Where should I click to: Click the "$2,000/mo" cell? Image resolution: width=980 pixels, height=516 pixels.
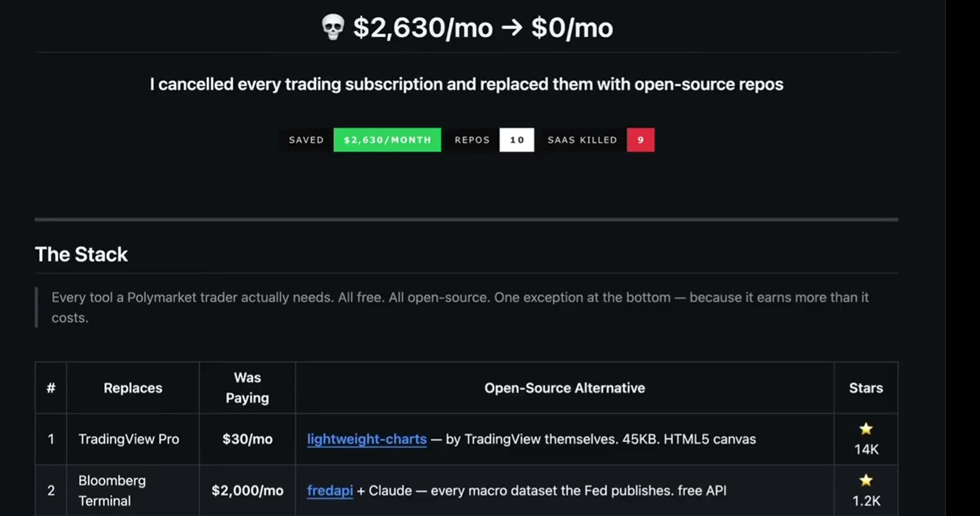pyautogui.click(x=247, y=490)
